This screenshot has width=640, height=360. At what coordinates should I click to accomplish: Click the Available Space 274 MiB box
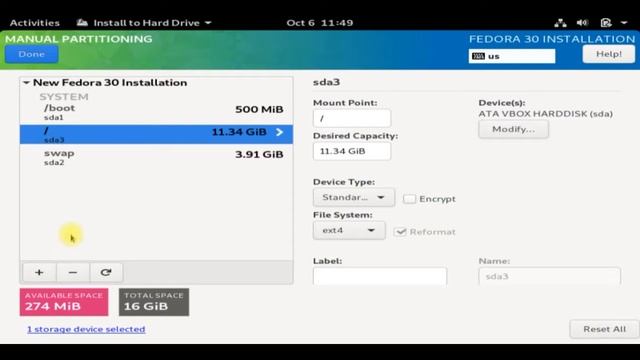point(64,302)
